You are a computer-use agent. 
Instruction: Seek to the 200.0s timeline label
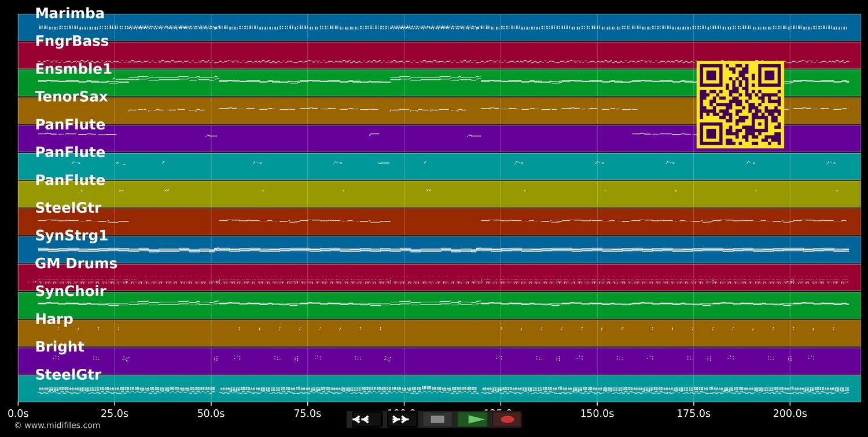coord(790,413)
